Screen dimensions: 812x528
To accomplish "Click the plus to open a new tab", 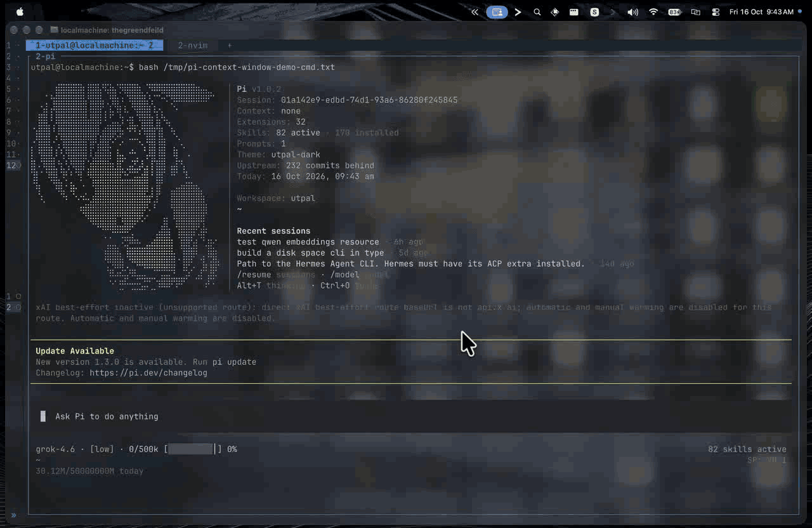I will tap(230, 46).
